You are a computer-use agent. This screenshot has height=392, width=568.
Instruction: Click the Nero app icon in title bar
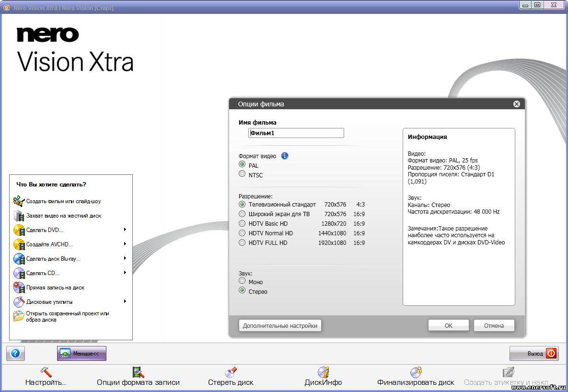click(6, 7)
